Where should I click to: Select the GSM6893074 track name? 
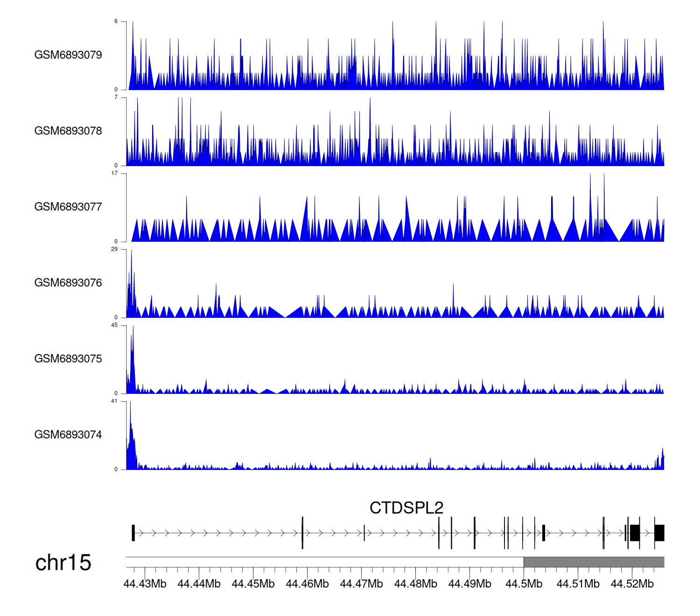point(68,435)
